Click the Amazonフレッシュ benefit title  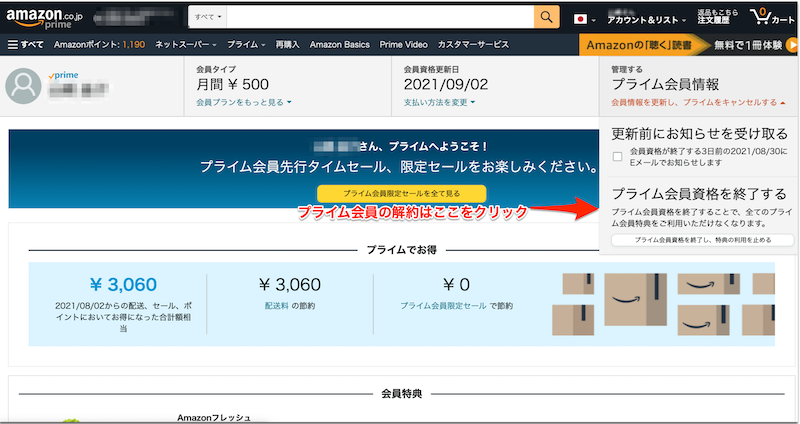214,418
